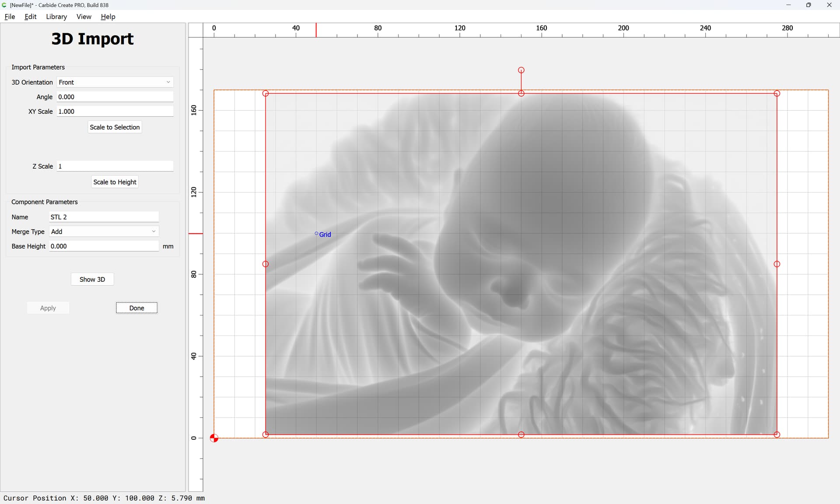Click the Done button
The height and width of the screenshot is (504, 840).
136,308
